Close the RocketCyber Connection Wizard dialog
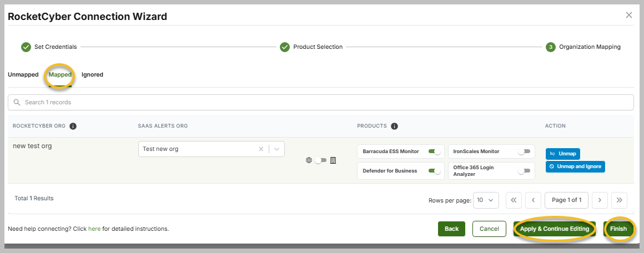644x253 pixels. point(629,15)
